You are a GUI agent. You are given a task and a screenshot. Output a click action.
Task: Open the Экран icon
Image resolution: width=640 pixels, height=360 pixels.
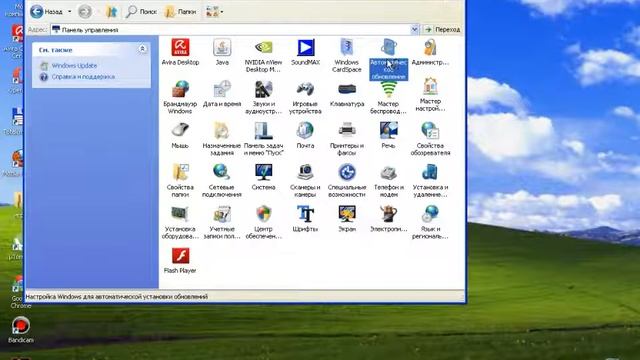click(347, 219)
